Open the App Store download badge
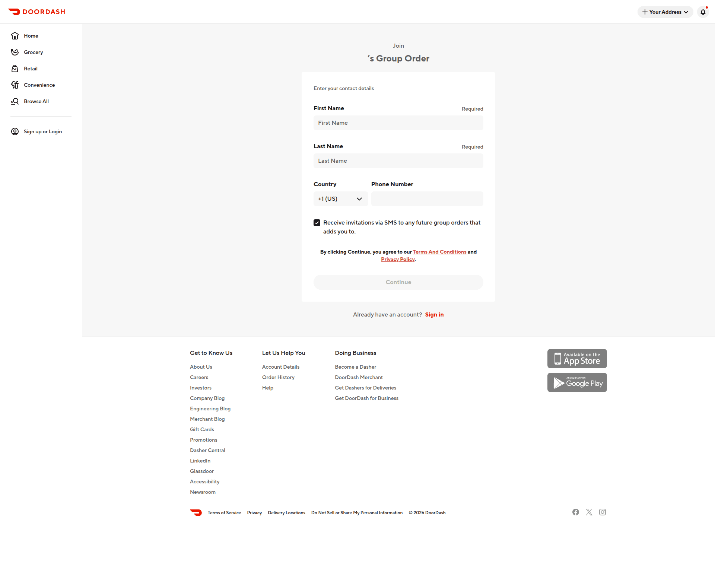The height and width of the screenshot is (588, 715). 577,359
